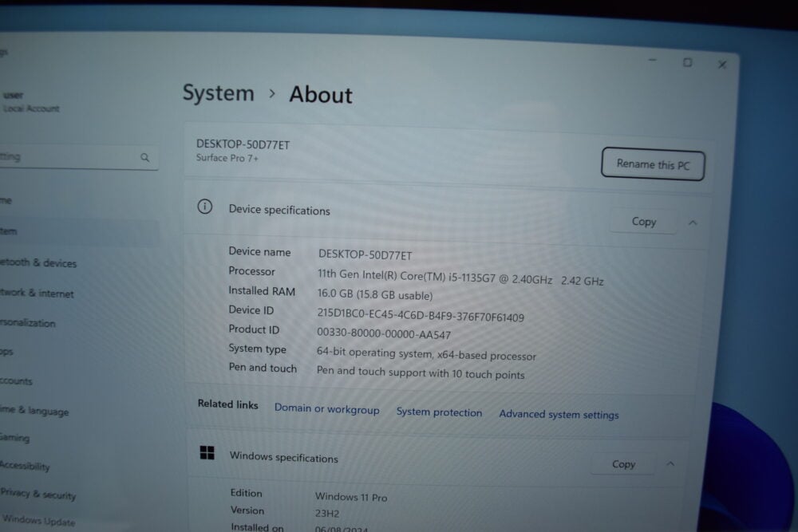The height and width of the screenshot is (532, 798).
Task: Click the Device ID label
Action: [251, 309]
